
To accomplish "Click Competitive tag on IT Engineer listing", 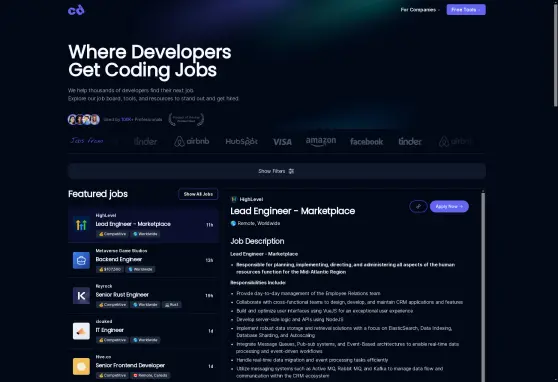I will (112, 340).
